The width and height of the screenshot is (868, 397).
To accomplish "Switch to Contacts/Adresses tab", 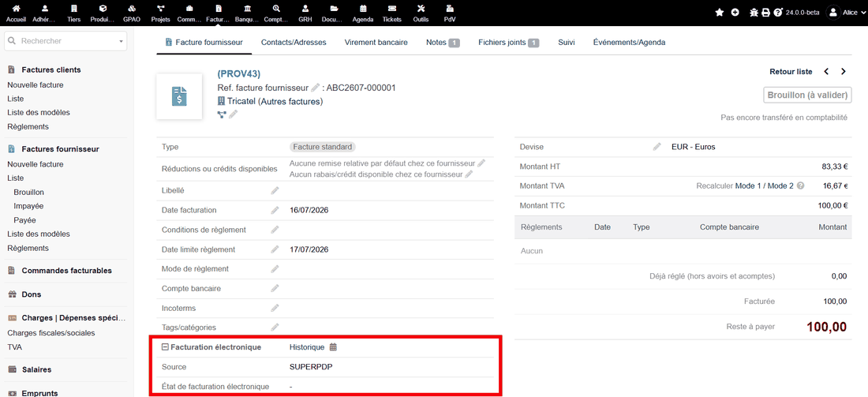I will pyautogui.click(x=294, y=42).
